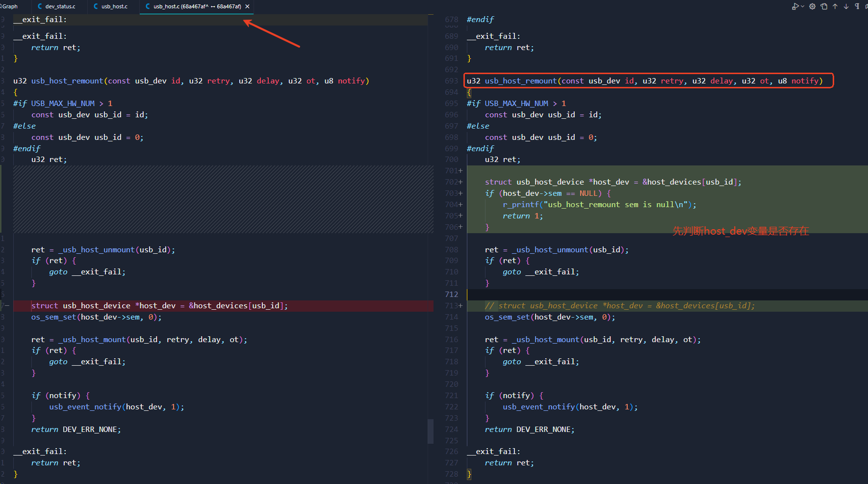The image size is (868, 484).
Task: Click the left pane vertical scrollbar thumb
Action: tap(431, 431)
